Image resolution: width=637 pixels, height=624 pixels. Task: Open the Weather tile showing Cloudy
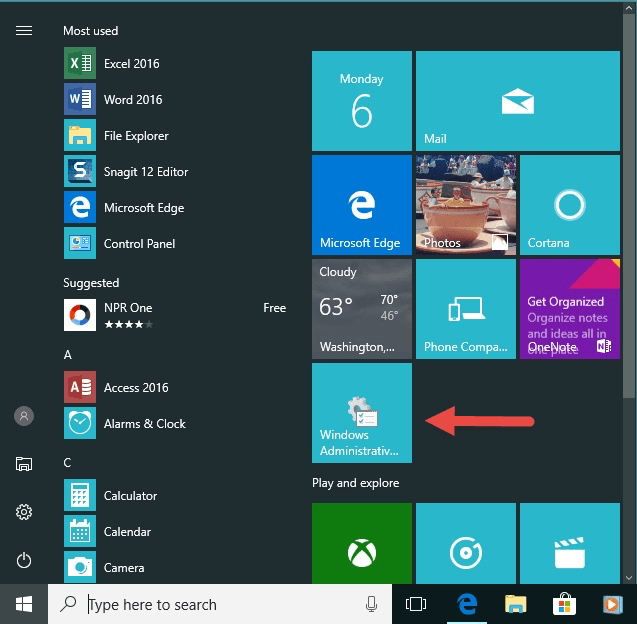pos(362,309)
